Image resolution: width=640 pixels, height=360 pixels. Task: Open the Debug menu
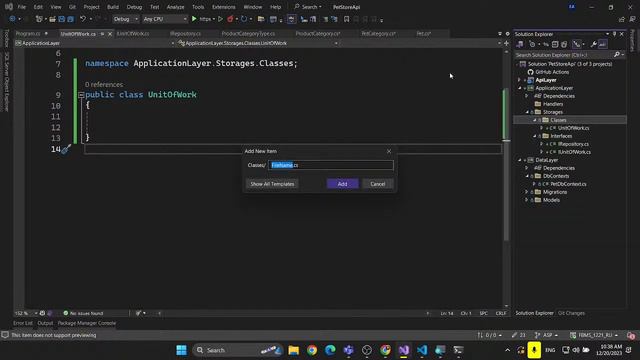tap(134, 7)
